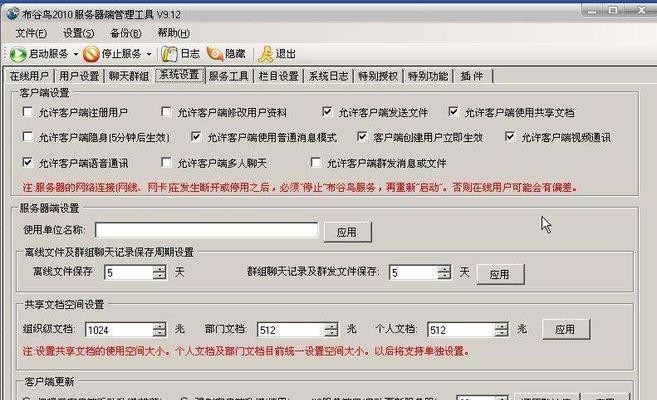The height and width of the screenshot is (400, 657).
Task: Select the 系统设置 tab
Action: click(x=179, y=75)
